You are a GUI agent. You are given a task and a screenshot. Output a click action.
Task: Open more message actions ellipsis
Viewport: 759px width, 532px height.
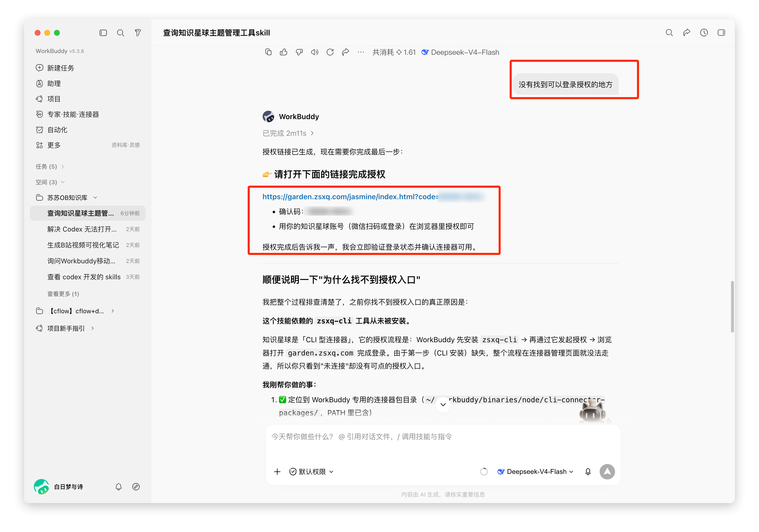coord(361,52)
